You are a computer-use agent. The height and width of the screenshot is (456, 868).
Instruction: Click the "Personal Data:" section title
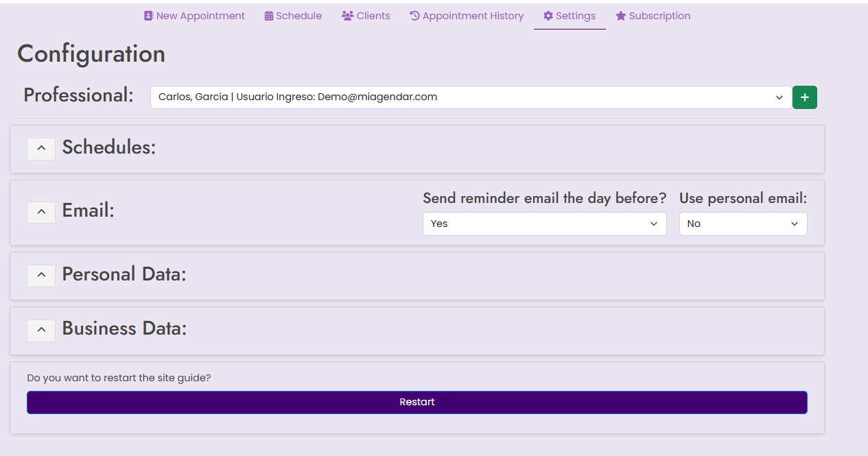point(124,274)
